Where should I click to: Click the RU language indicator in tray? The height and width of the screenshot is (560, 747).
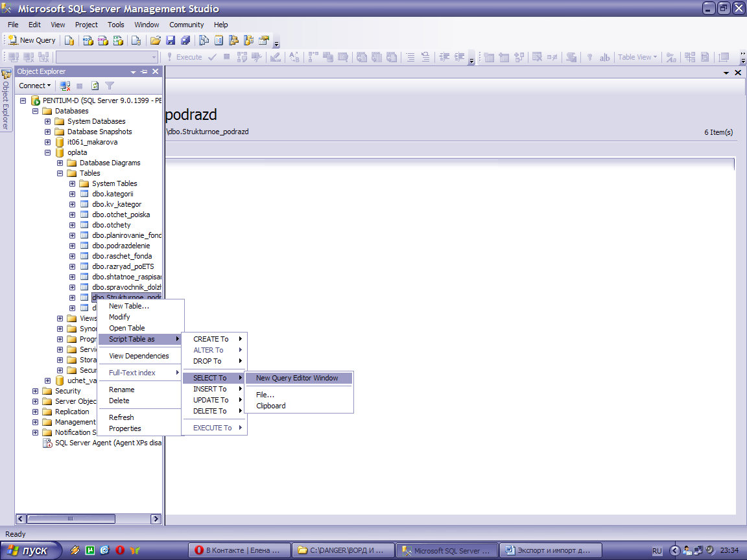click(x=657, y=551)
